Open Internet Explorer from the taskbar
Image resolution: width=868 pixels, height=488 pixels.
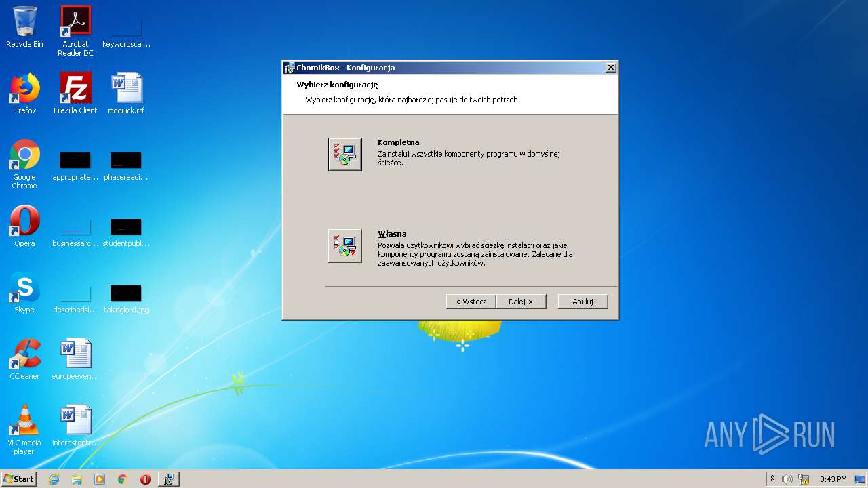click(x=54, y=479)
